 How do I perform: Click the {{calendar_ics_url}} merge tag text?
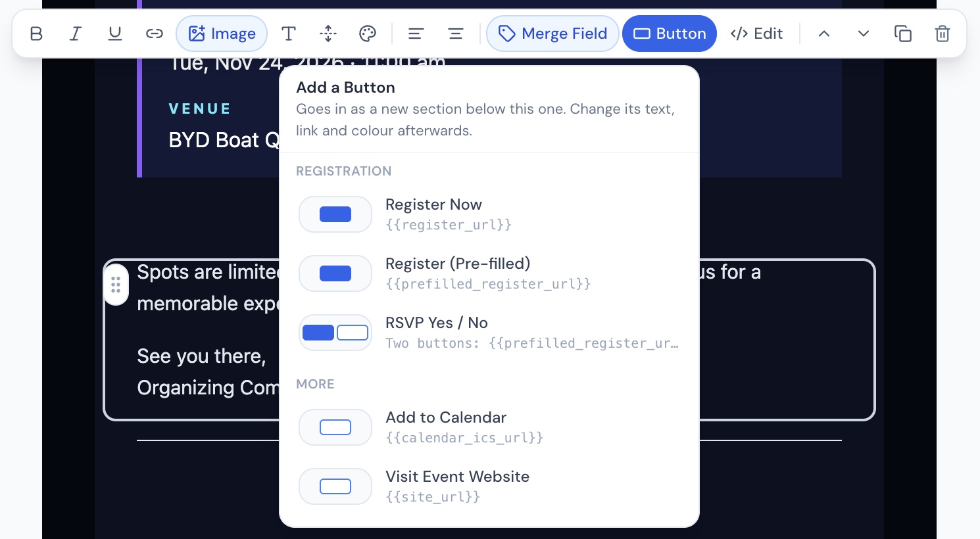pyautogui.click(x=464, y=438)
